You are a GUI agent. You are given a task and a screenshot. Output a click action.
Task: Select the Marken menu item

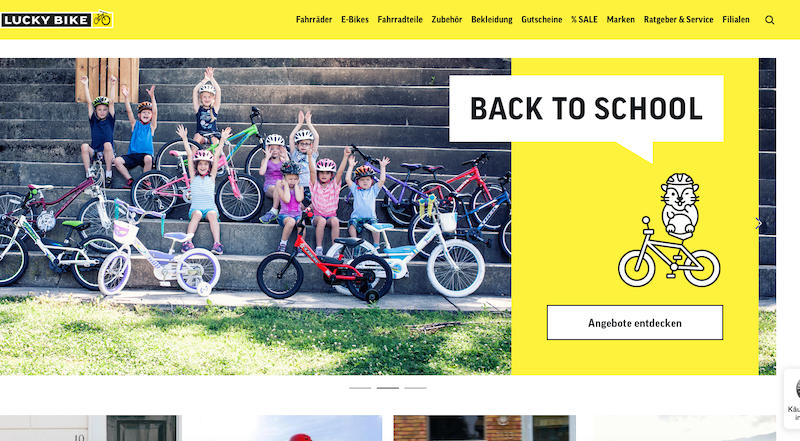click(621, 19)
